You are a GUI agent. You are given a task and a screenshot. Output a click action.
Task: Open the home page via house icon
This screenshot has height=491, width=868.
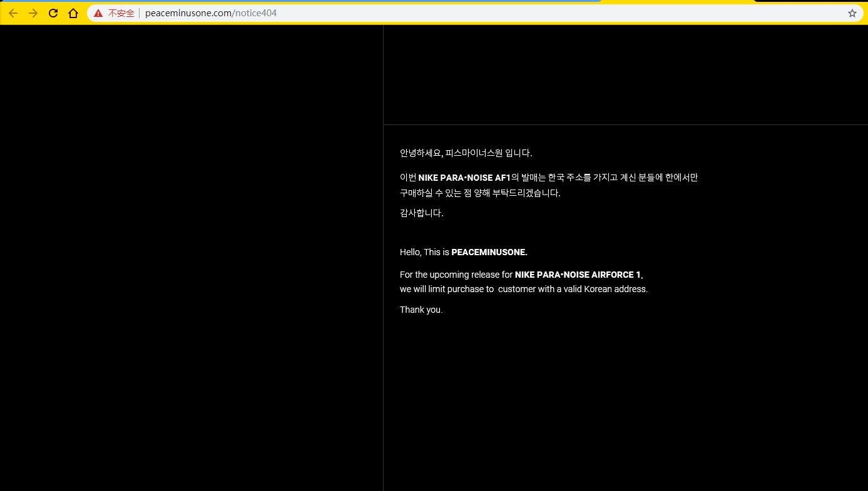tap(73, 13)
